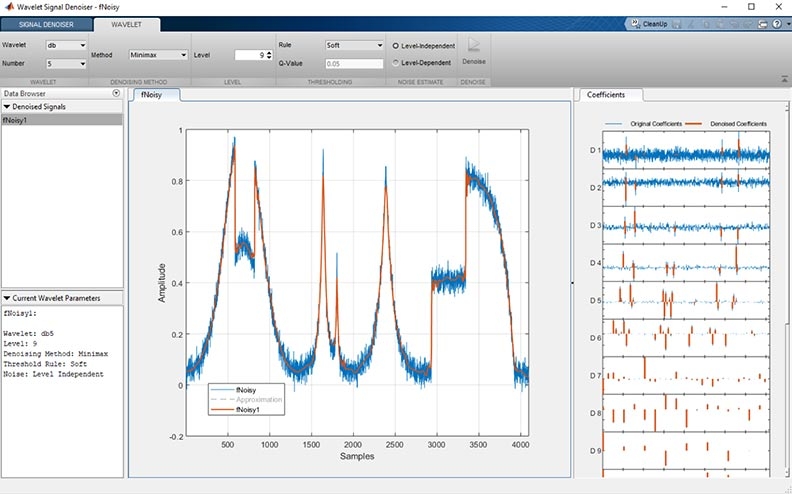Maximize the Wavelet Signal Denoiser window
The width and height of the screenshot is (792, 494).
tap(751, 7)
